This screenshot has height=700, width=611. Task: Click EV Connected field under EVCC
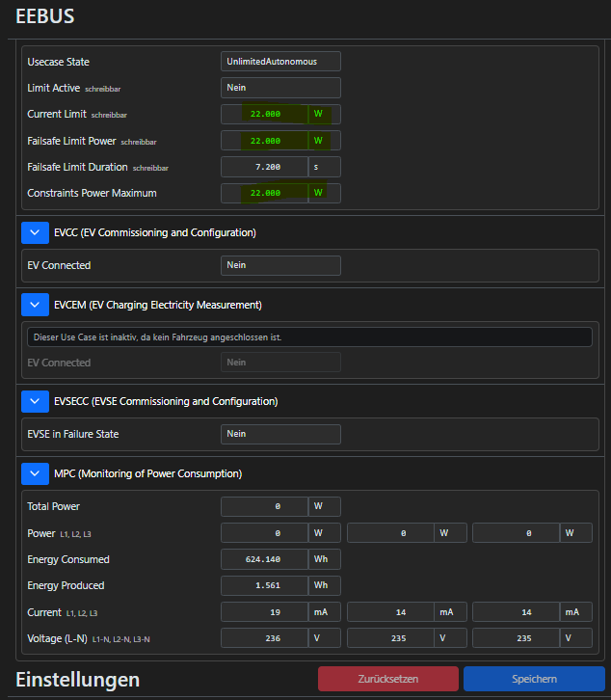click(x=280, y=265)
